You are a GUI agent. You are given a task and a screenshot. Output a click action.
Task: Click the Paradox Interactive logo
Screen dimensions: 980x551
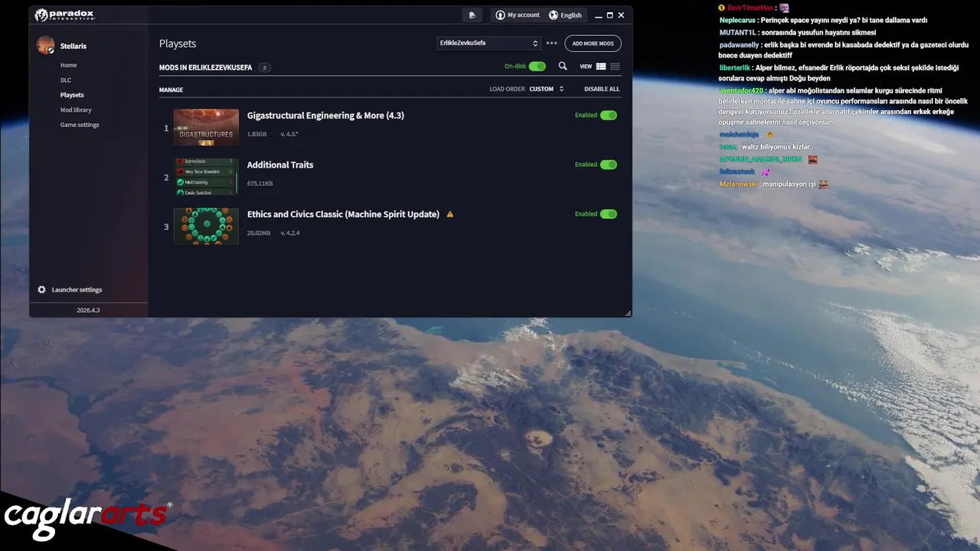pos(64,15)
